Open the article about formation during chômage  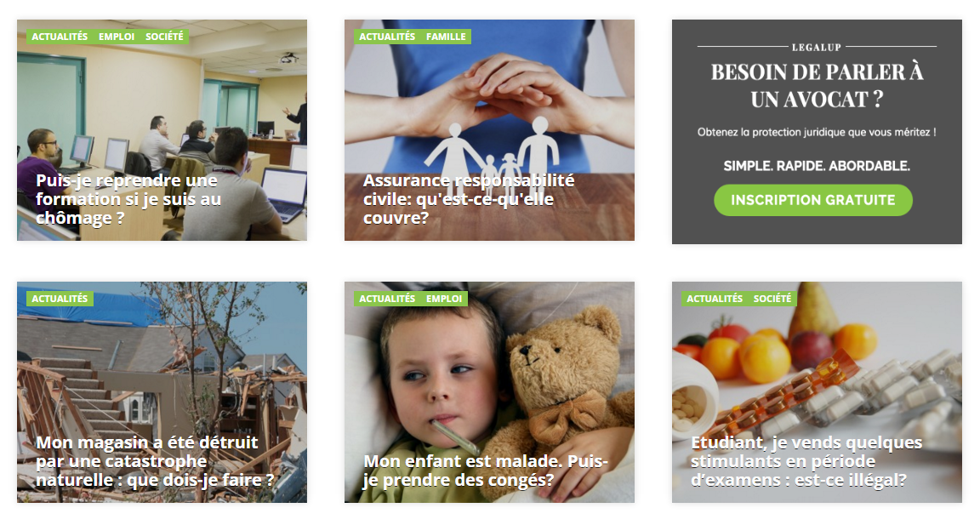click(128, 199)
